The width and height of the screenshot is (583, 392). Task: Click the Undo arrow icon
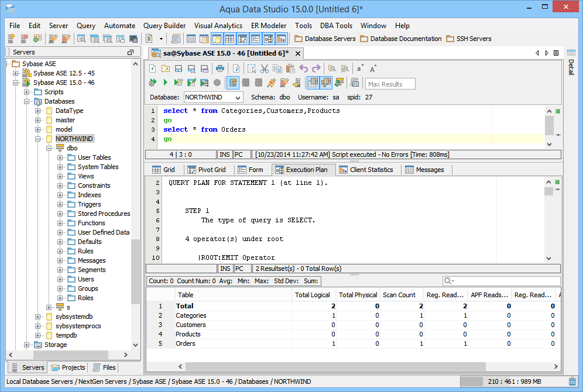tap(303, 68)
